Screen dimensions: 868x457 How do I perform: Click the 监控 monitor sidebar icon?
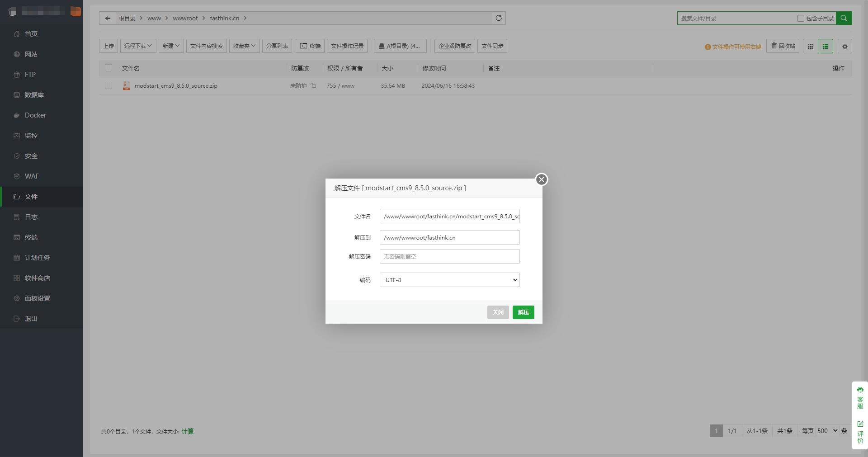coord(17,136)
